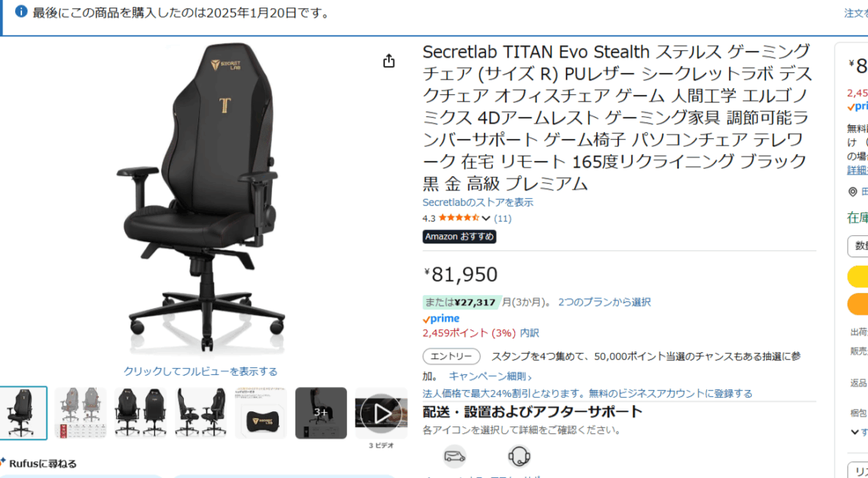
Task: Click the prime logo under price
Action: 440,319
